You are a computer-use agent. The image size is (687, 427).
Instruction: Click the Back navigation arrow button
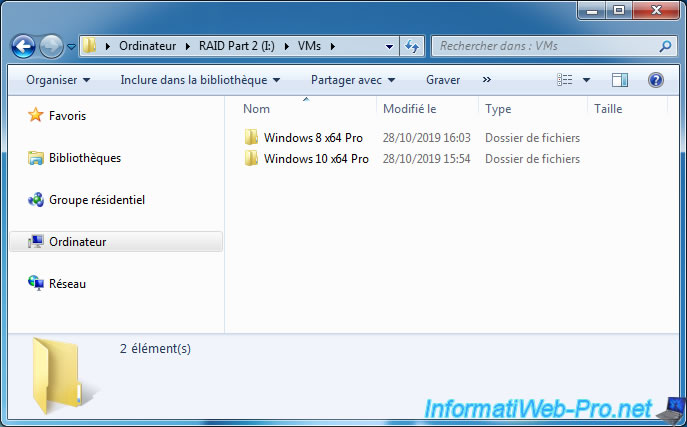tap(24, 46)
